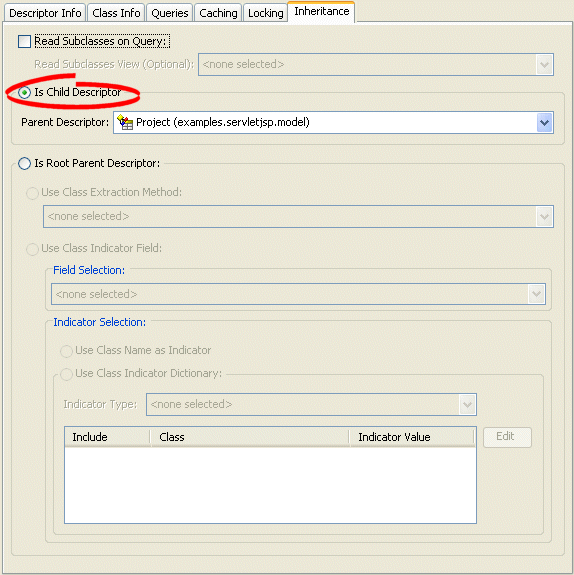This screenshot has height=575, width=574.
Task: Toggle Read Subclasses on Query checkbox
Action: 25,41
